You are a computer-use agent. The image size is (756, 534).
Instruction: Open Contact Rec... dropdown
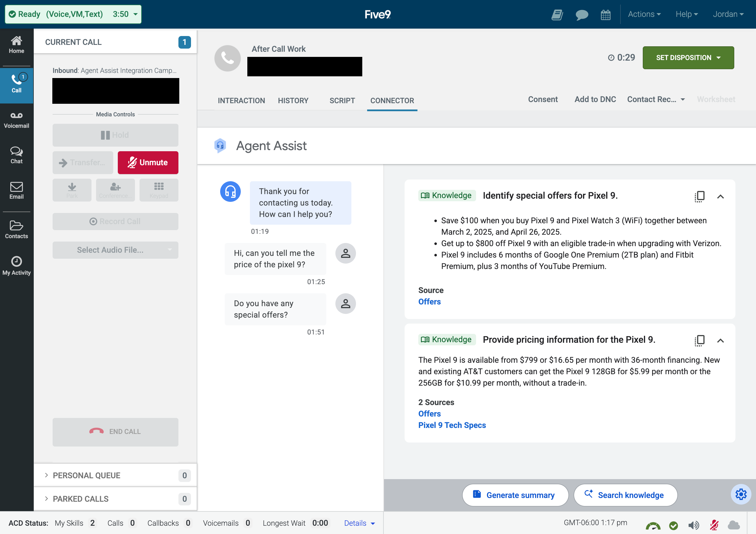tap(656, 99)
